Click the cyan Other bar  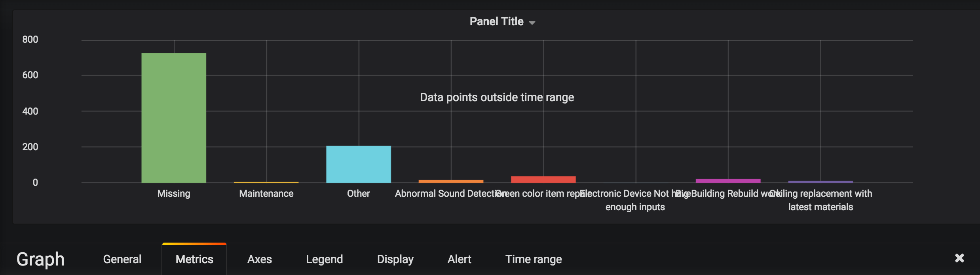pyautogui.click(x=358, y=164)
